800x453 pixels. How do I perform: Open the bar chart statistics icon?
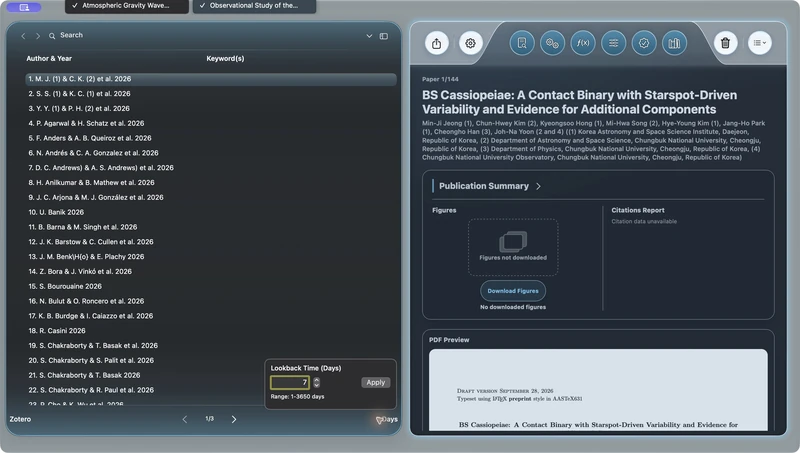point(674,43)
